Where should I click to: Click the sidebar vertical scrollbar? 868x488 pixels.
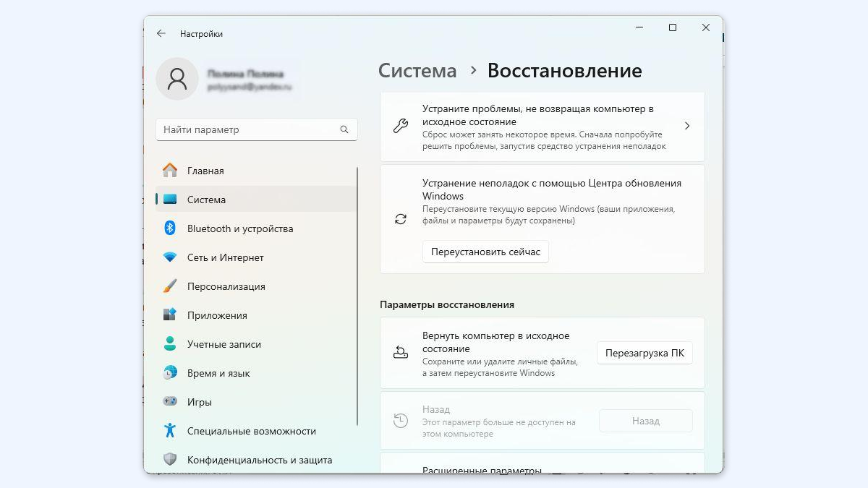coord(357,296)
